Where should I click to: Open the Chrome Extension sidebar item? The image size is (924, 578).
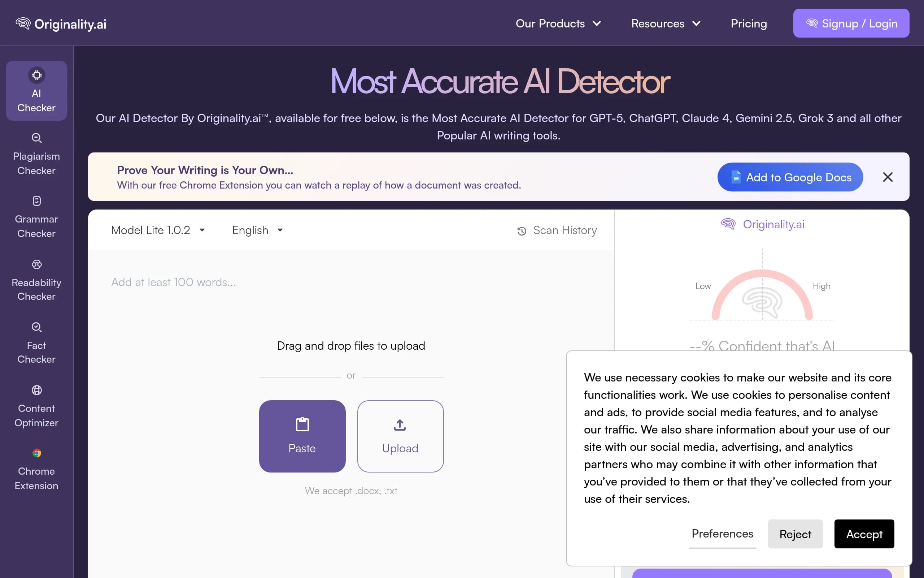point(36,469)
